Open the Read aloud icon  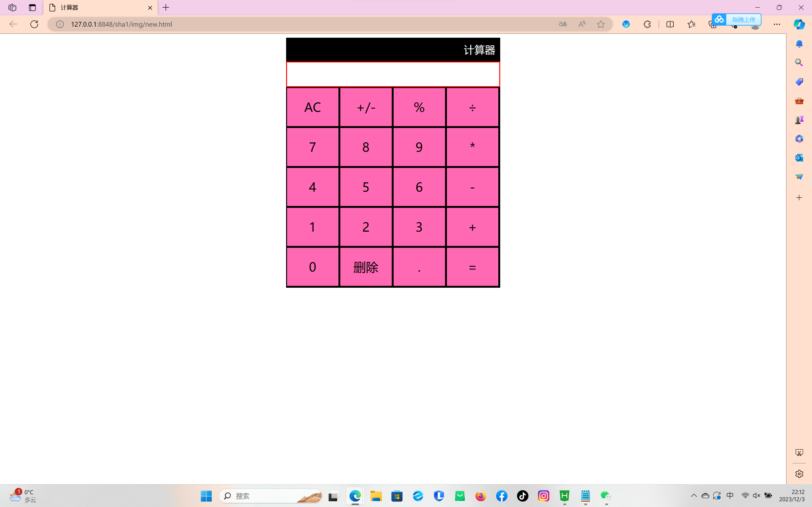pos(582,24)
